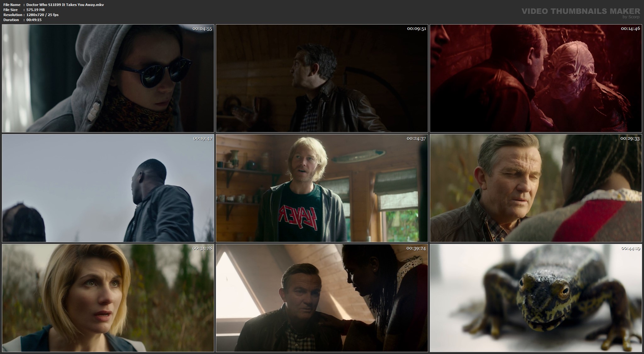Click the 00:34:28 timestamp label
The image size is (644, 354).
point(202,248)
